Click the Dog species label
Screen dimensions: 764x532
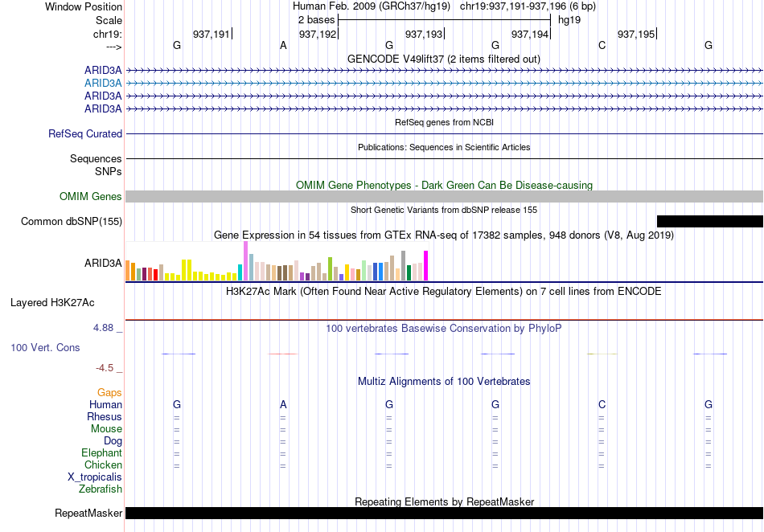click(x=113, y=441)
